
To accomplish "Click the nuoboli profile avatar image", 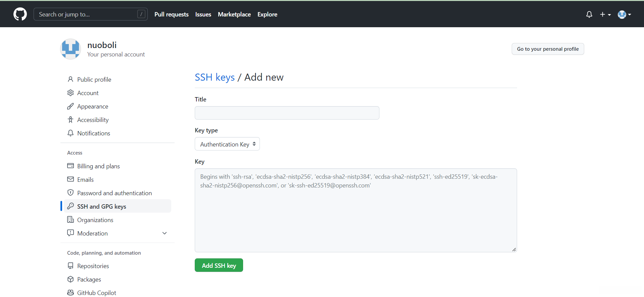I will click(x=71, y=49).
